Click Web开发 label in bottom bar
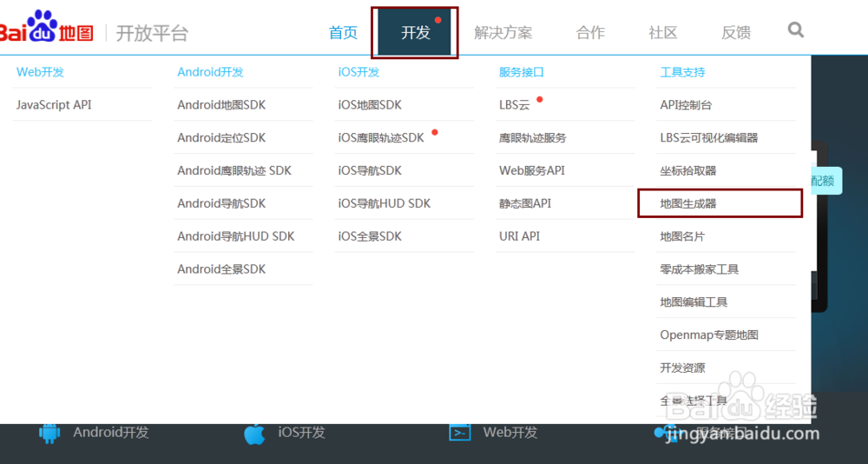The image size is (868, 464). pyautogui.click(x=510, y=432)
